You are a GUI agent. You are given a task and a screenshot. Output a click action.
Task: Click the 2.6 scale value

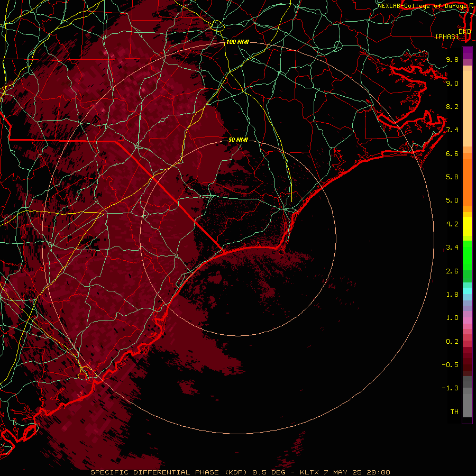[x=452, y=271]
